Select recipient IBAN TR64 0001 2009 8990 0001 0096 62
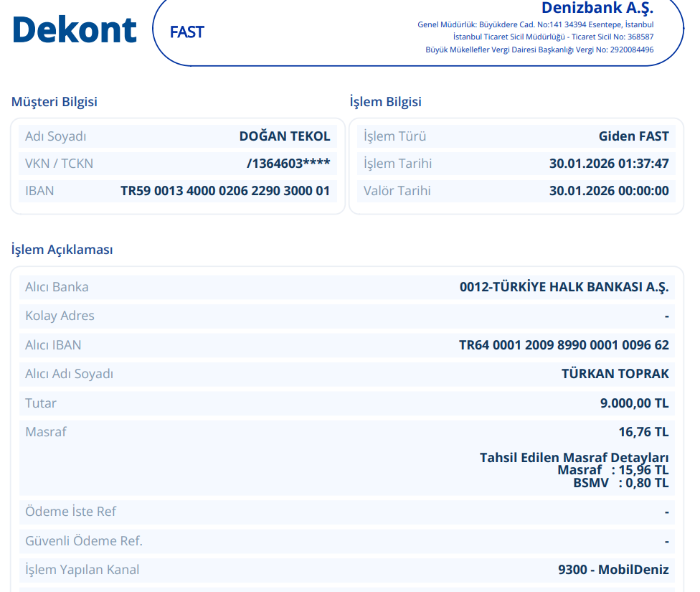The image size is (700, 592). 564,345
